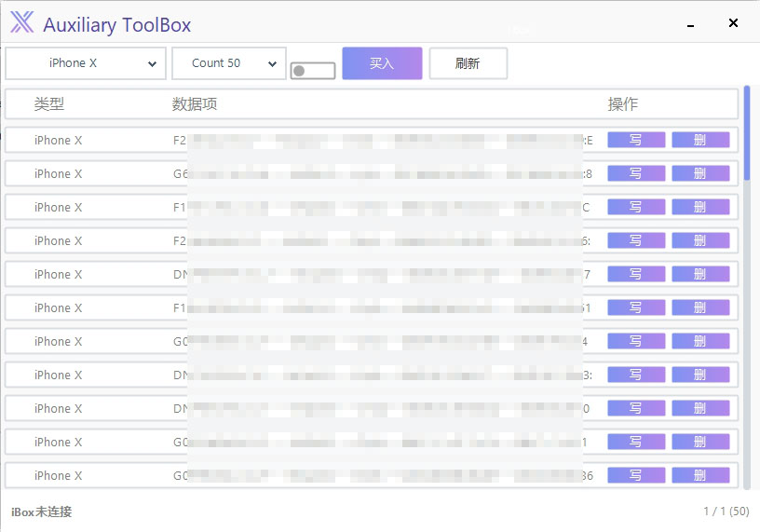Click 删 in the row starting F2 ending :E
The height and width of the screenshot is (532, 760).
(x=700, y=140)
